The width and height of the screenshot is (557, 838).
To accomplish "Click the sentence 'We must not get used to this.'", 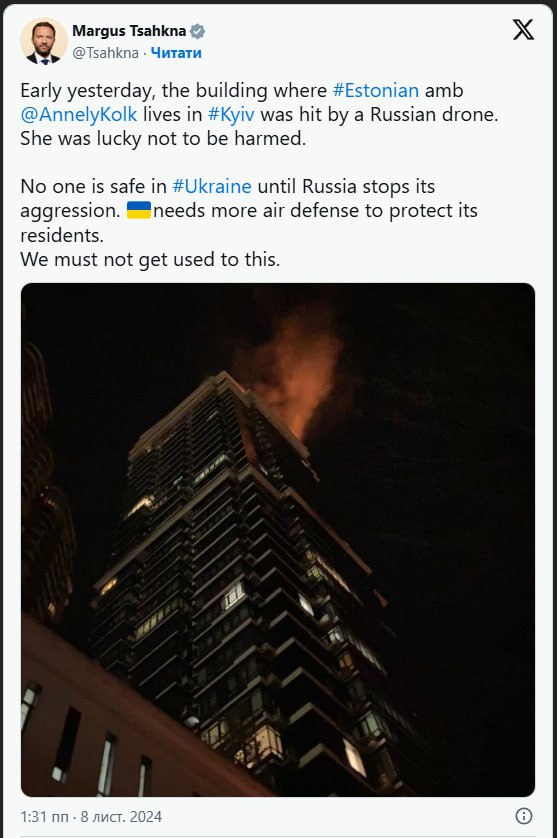I will pos(150,259).
